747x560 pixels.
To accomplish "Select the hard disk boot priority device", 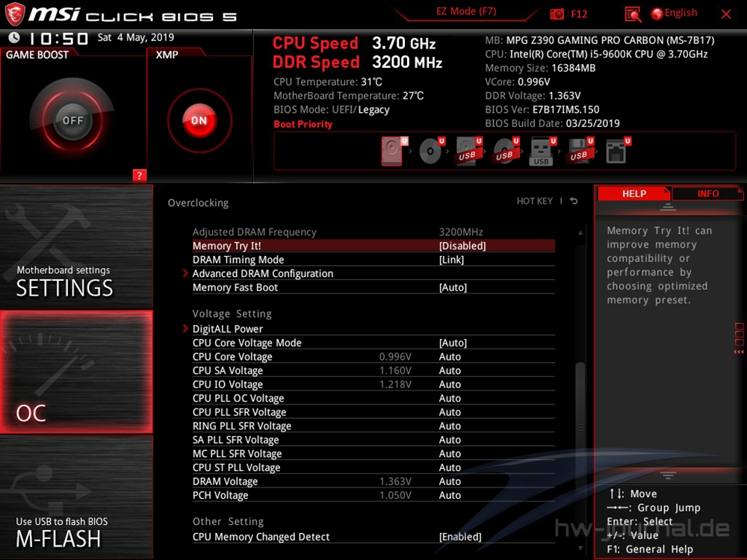I will (393, 152).
